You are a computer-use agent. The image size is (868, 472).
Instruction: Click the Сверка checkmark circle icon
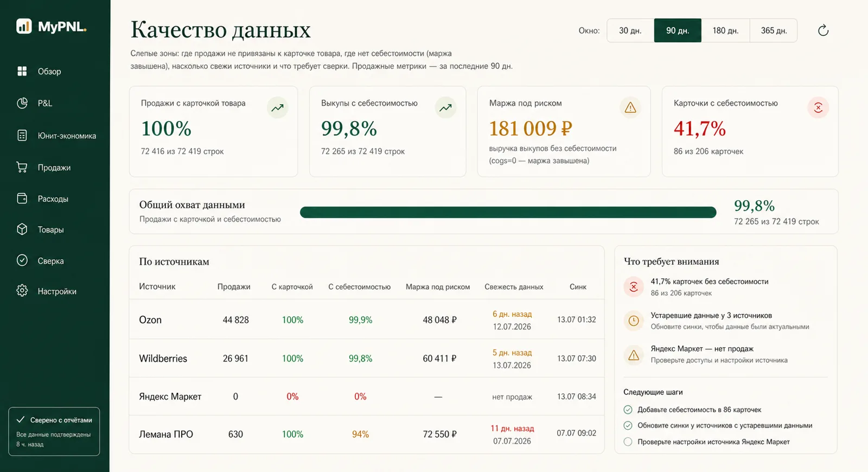[x=22, y=260]
